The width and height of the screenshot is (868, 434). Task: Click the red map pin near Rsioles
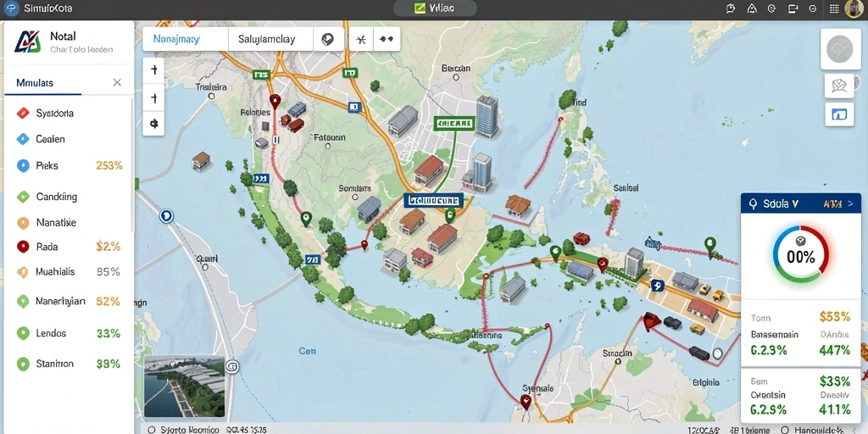tap(274, 102)
